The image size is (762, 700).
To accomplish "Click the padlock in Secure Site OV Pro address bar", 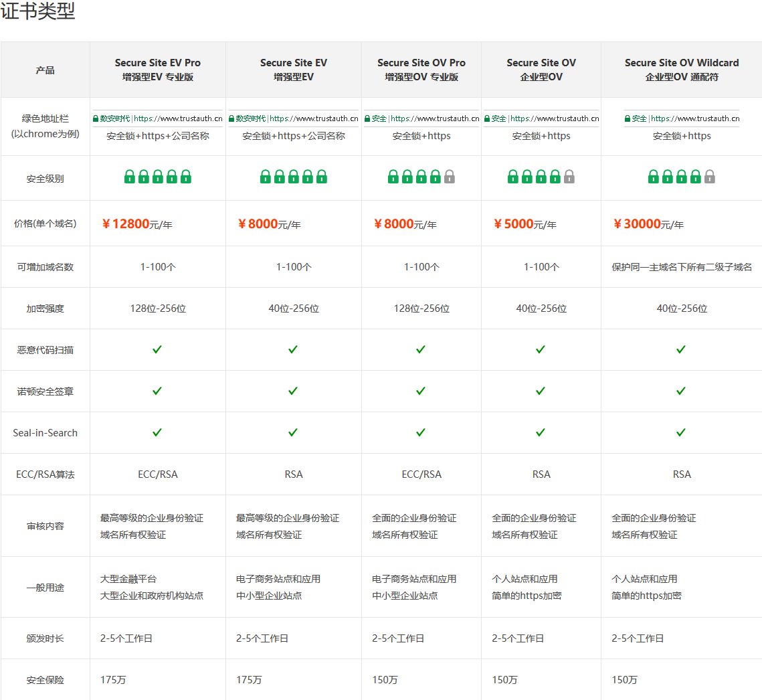I will pos(367,118).
